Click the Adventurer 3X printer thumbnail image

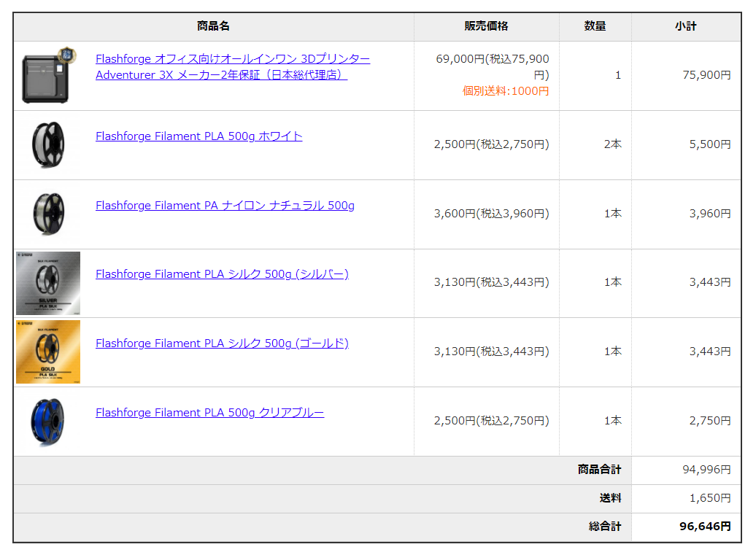click(x=47, y=76)
